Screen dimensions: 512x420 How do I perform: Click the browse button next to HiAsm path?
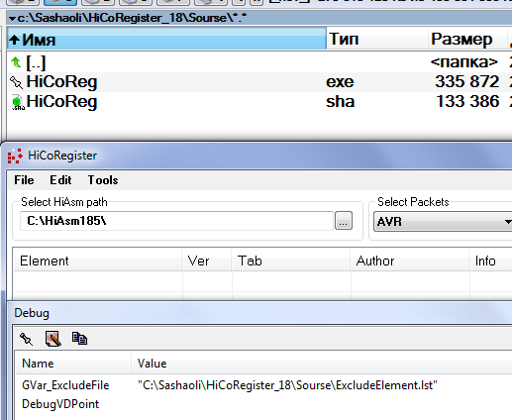344,221
